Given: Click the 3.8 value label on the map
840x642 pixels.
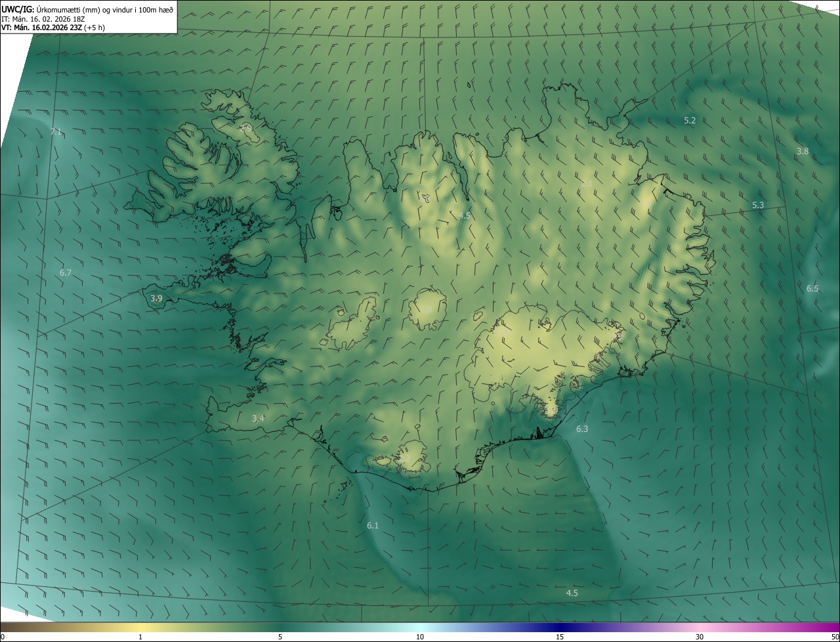Looking at the screenshot, I should (x=803, y=151).
